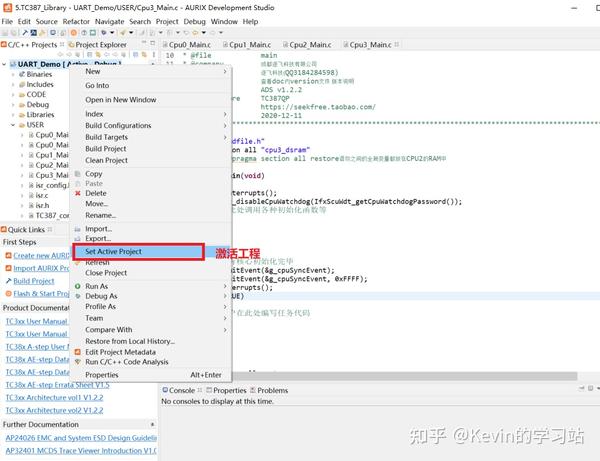600x461 pixels.
Task: Expand the Binaries tree node
Action: click(x=13, y=74)
